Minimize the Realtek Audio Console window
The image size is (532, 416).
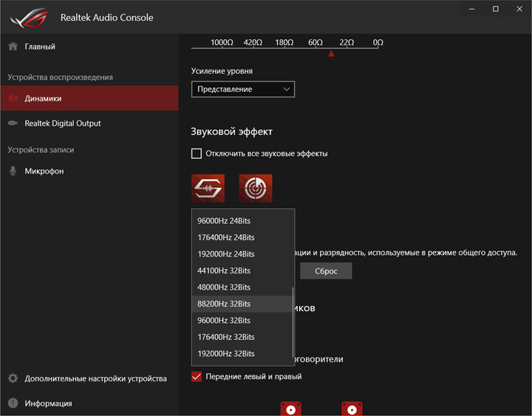(471, 9)
